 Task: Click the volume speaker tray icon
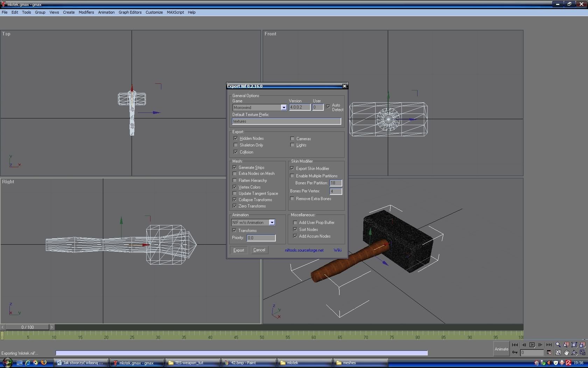click(549, 363)
